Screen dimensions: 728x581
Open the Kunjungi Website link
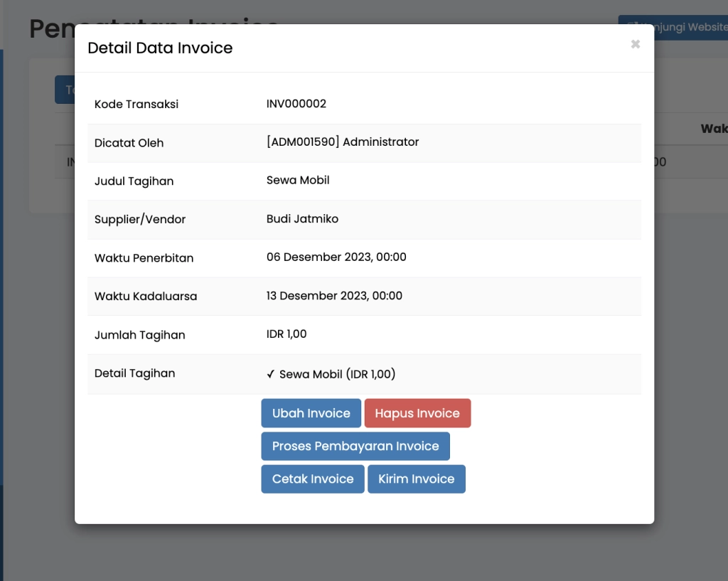coord(673,27)
